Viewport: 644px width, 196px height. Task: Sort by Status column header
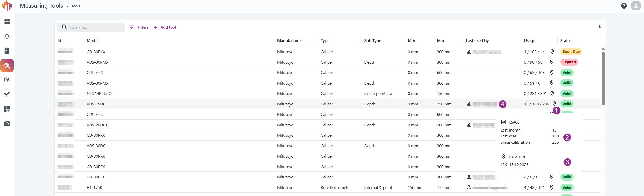click(566, 41)
